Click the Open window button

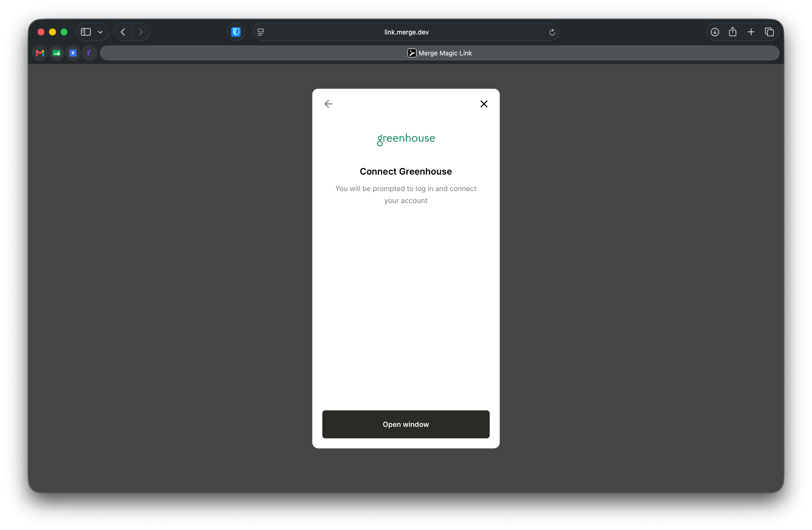[x=406, y=424]
